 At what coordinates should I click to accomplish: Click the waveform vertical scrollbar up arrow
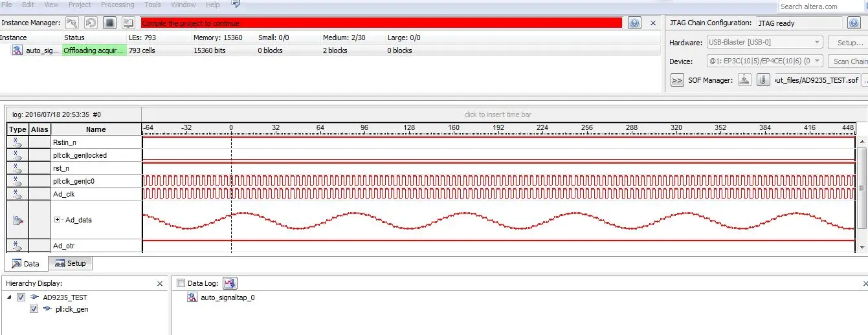click(862, 141)
